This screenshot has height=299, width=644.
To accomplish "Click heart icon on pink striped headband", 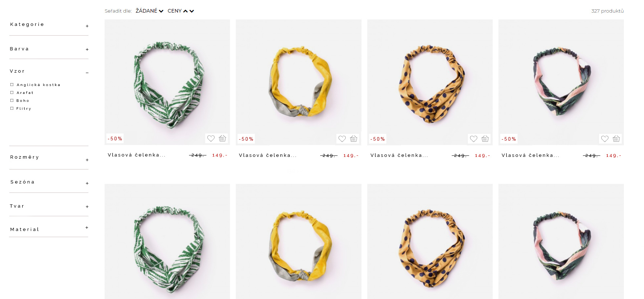I will tap(605, 139).
